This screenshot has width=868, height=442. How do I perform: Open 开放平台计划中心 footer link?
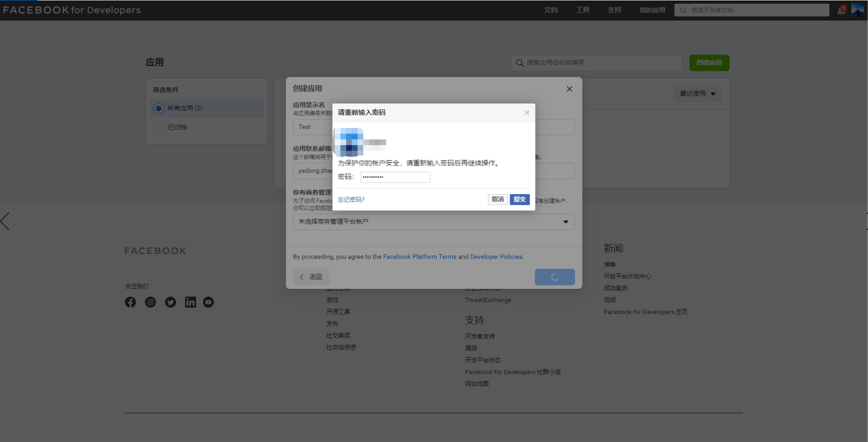[x=628, y=276]
